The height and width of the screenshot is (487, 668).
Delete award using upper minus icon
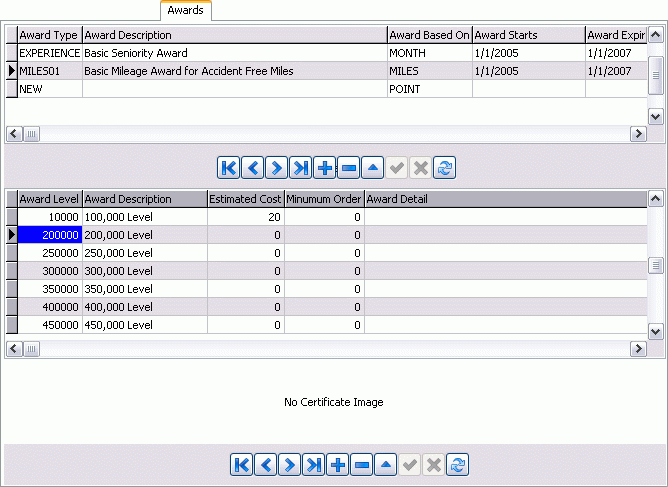point(349,168)
